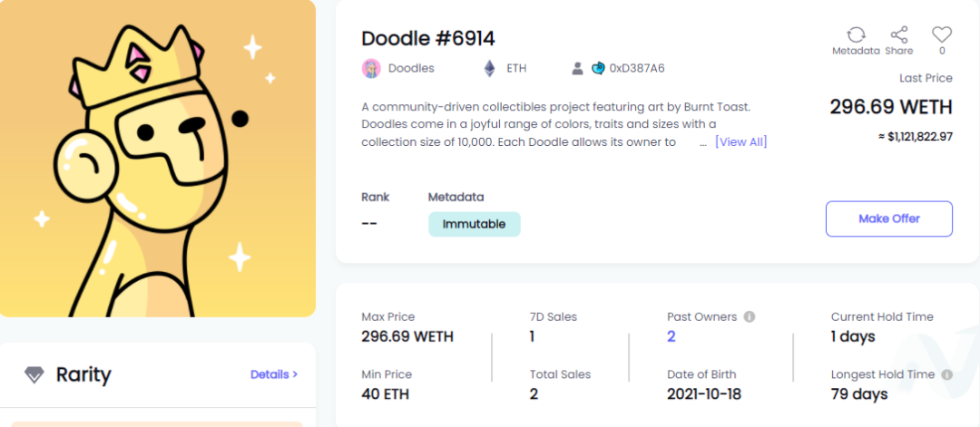
Task: Open the Share icon
Action: [x=898, y=34]
